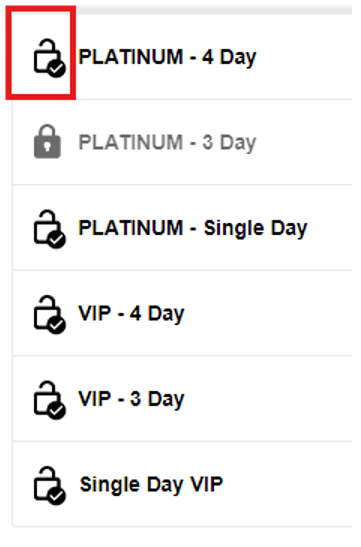Image resolution: width=361 pixels, height=547 pixels.
Task: Click the checkmark badge on PLATINUM - Single Day lock
Action: 57,239
